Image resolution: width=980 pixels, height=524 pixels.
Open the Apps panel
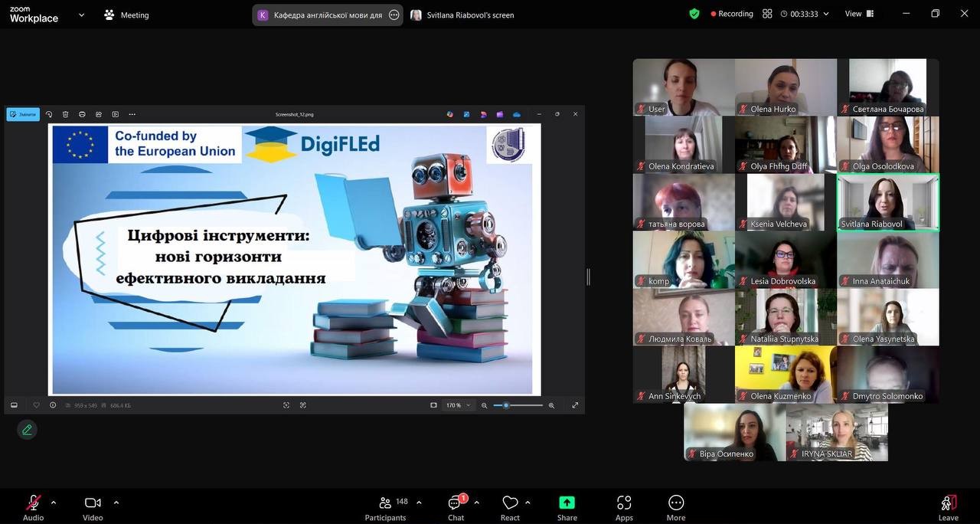(x=624, y=507)
